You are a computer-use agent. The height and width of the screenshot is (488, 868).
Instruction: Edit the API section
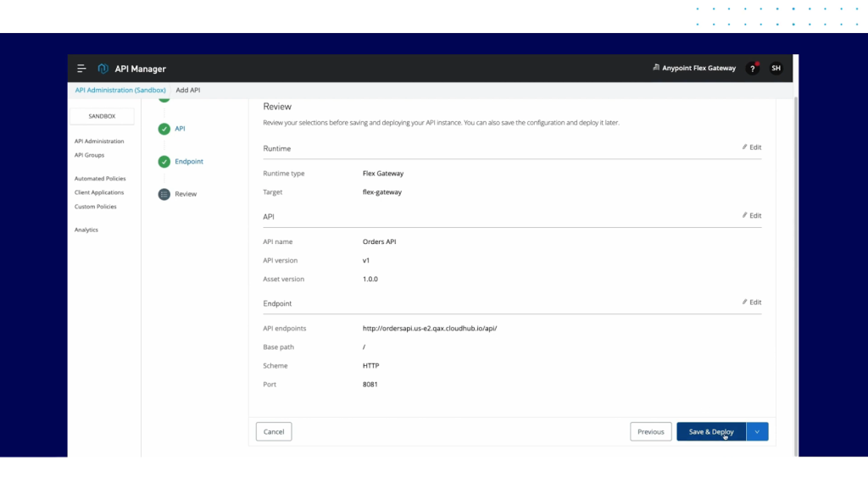752,216
